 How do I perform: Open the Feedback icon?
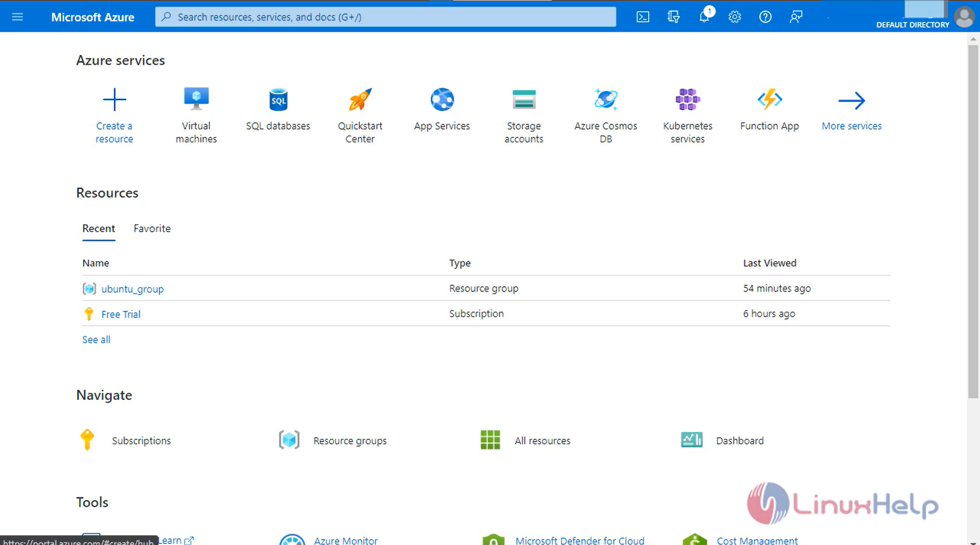tap(796, 17)
